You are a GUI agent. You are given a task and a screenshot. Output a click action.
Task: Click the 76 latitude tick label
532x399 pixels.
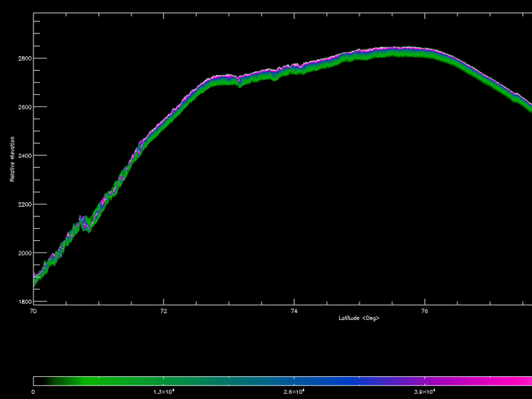pos(424,311)
